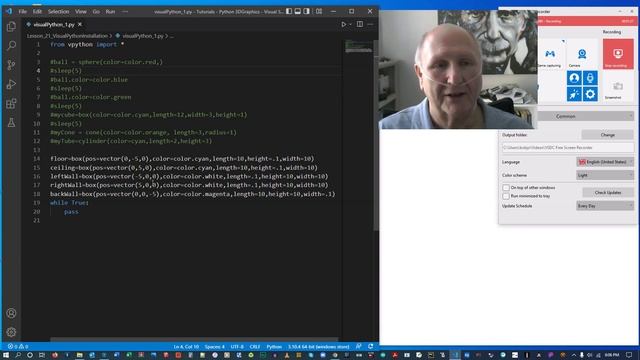This screenshot has width=640, height=360.
Task: Expand the breadcrumb symbol ellipsis
Action: tap(171, 36)
